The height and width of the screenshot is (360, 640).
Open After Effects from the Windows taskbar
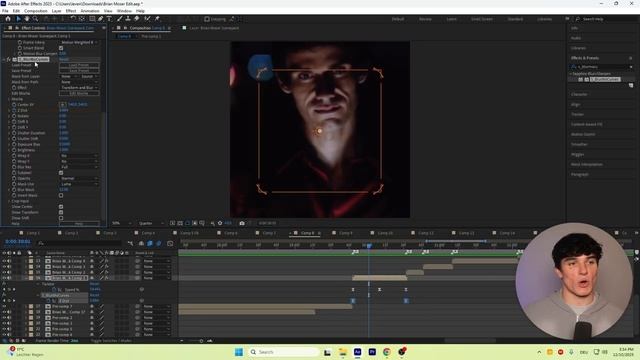[357, 352]
